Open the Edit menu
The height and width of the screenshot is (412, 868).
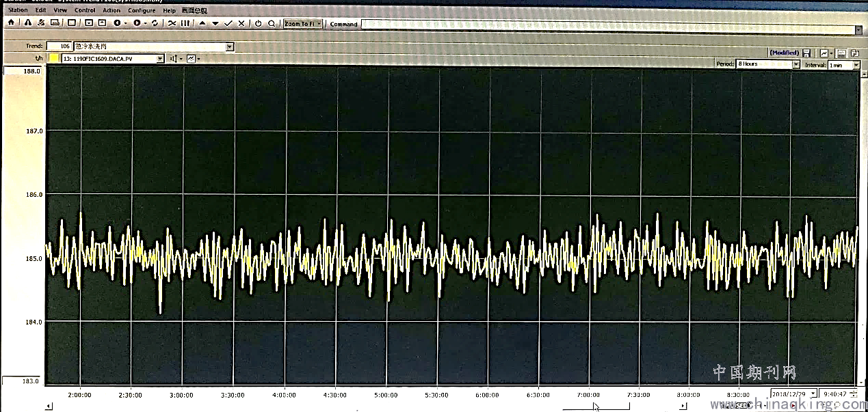pos(41,10)
